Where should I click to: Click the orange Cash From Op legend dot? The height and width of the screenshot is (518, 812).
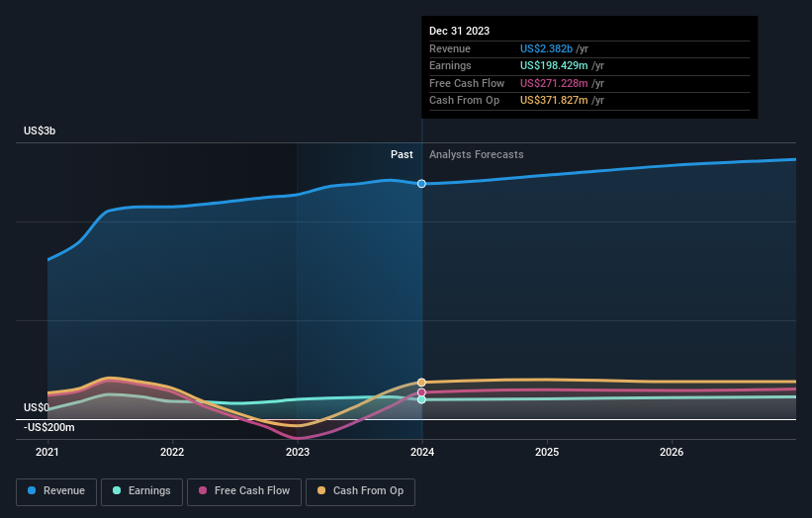click(321, 490)
